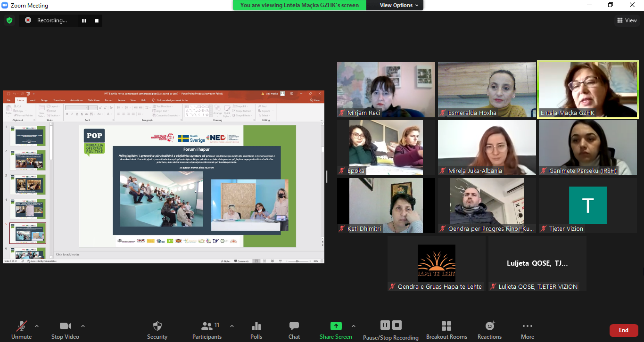Expand the View Options dropdown

tap(396, 5)
